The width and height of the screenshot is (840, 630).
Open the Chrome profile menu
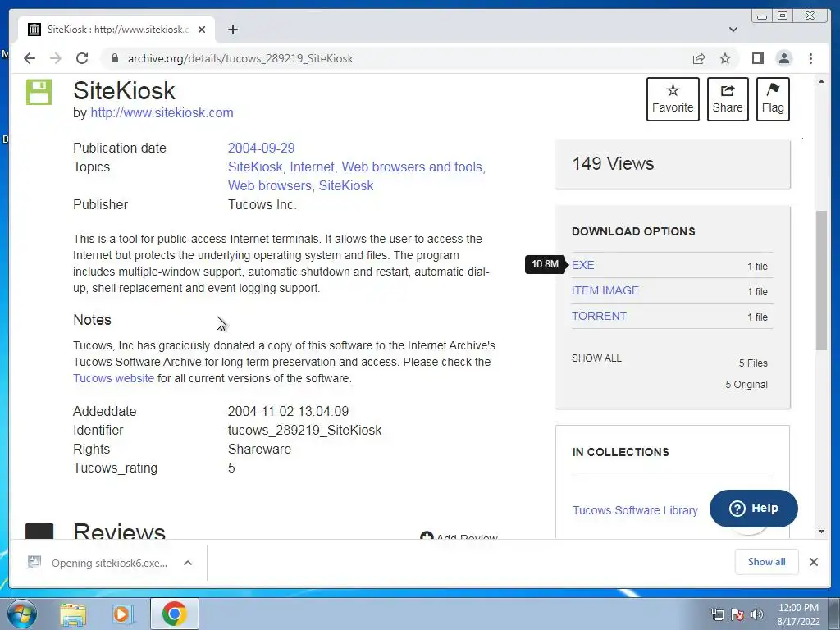(x=783, y=58)
